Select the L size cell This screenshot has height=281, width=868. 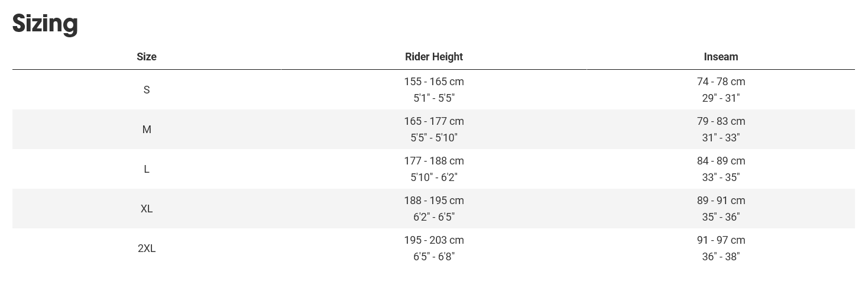tap(147, 169)
